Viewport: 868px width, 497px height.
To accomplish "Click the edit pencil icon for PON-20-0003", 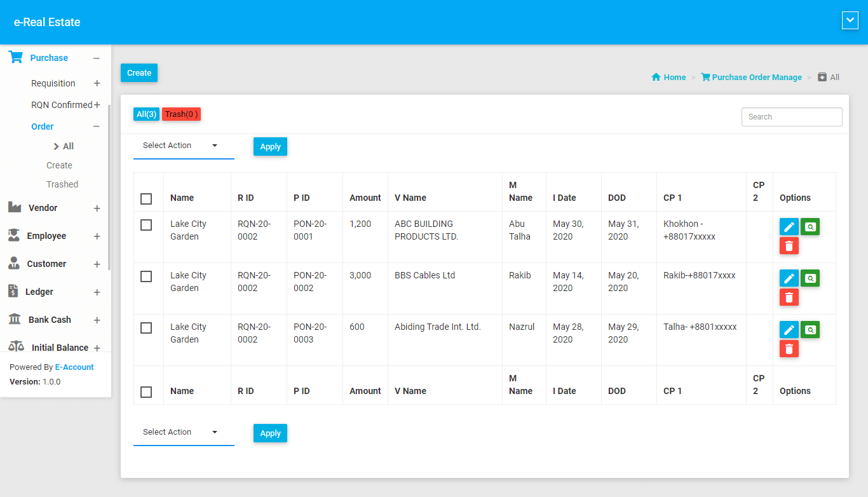I will tap(789, 329).
